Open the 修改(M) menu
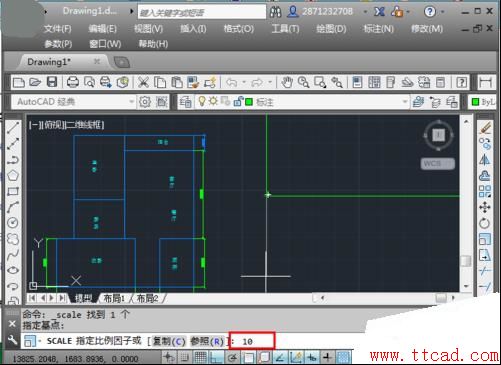The height and width of the screenshot is (365, 501). pyautogui.click(x=427, y=29)
